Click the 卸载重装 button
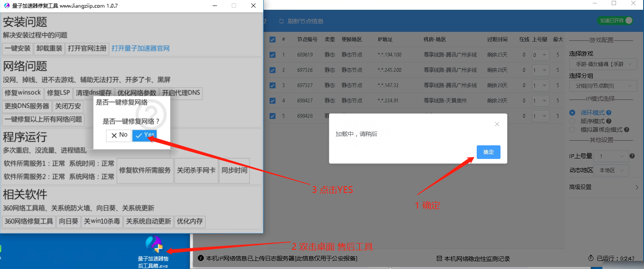Image resolution: width=644 pixels, height=269 pixels. point(49,48)
